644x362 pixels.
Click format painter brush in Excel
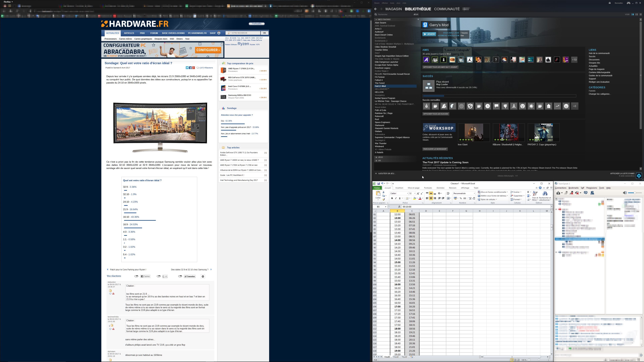[x=384, y=199]
